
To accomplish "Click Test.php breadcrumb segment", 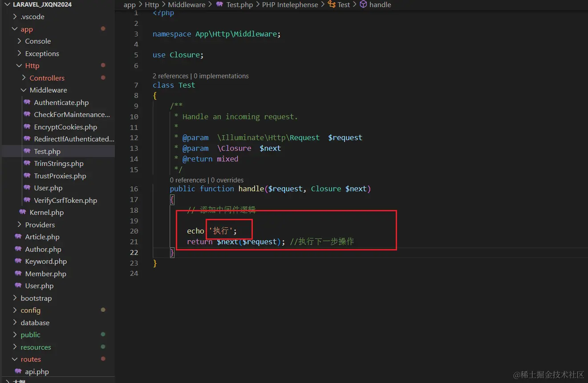I will point(239,4).
